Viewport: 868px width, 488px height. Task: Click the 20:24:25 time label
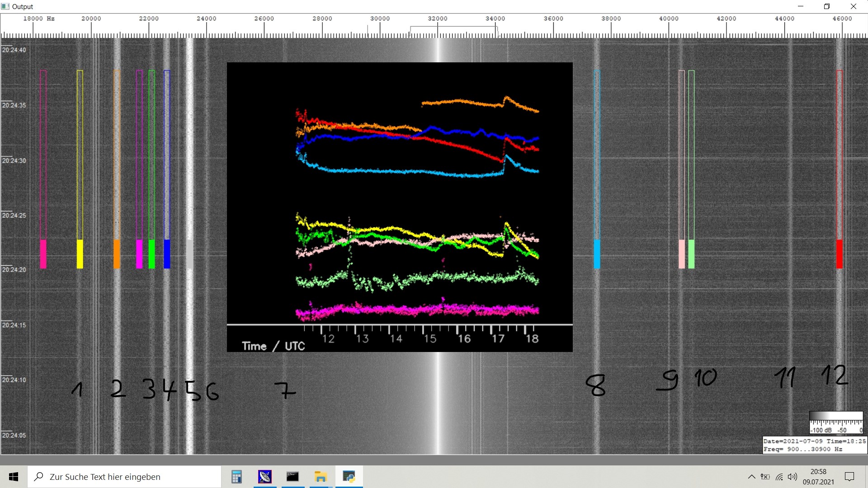point(14,215)
